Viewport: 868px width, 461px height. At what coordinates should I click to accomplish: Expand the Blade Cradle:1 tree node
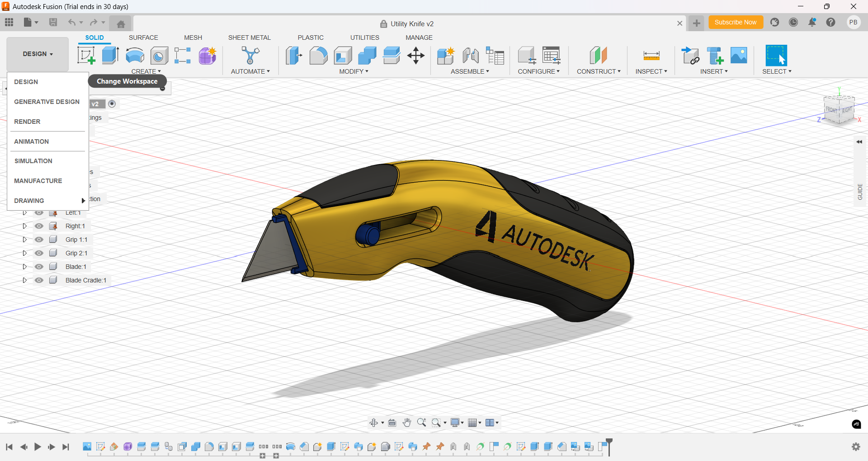point(25,280)
